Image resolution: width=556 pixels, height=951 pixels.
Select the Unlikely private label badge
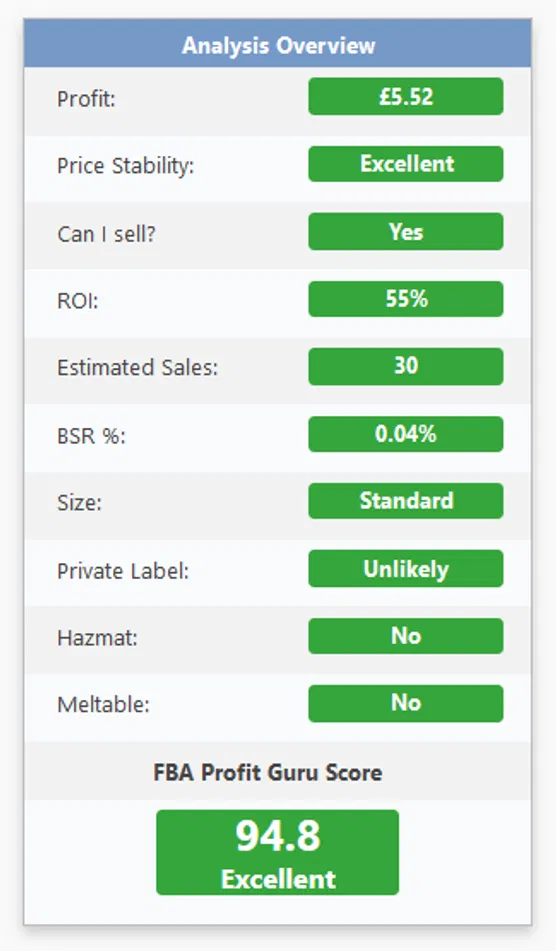[406, 568]
